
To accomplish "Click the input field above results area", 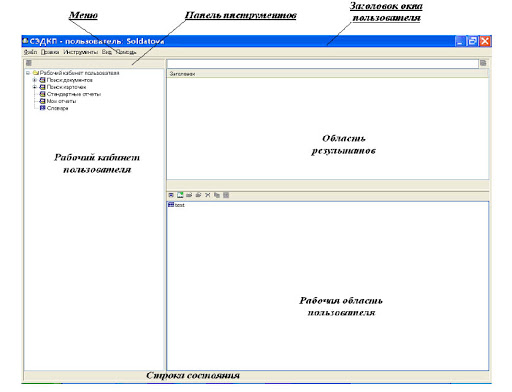I will (323, 63).
